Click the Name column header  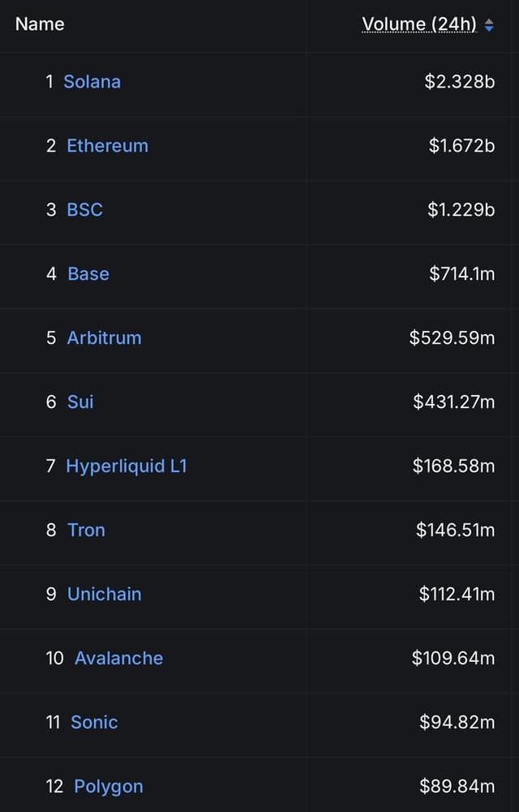click(x=40, y=24)
